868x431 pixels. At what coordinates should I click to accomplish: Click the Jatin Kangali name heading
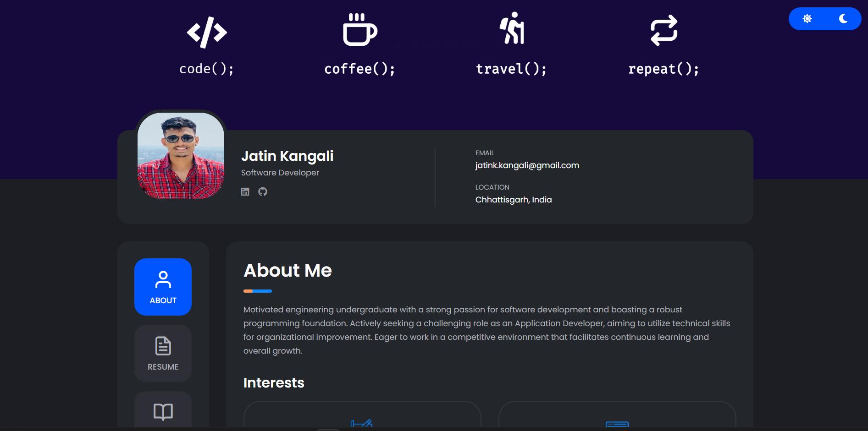[287, 156]
